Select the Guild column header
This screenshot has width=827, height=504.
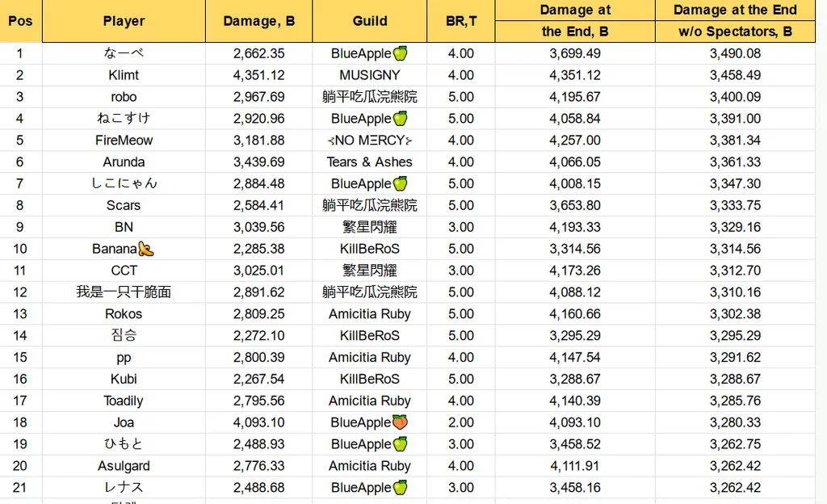pyautogui.click(x=370, y=21)
